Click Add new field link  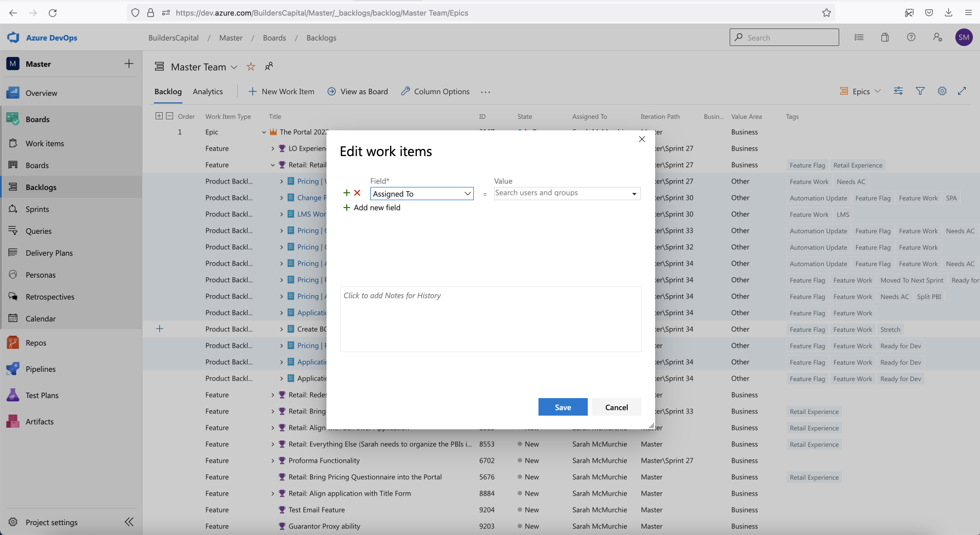point(371,208)
